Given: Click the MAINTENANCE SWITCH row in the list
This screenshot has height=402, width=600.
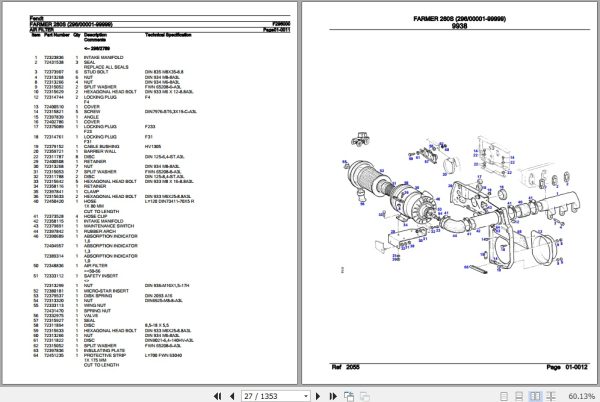Looking at the screenshot, I should (84, 226).
